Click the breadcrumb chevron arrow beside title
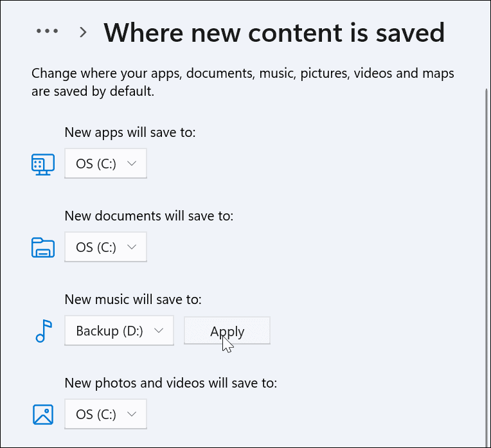 click(x=83, y=32)
